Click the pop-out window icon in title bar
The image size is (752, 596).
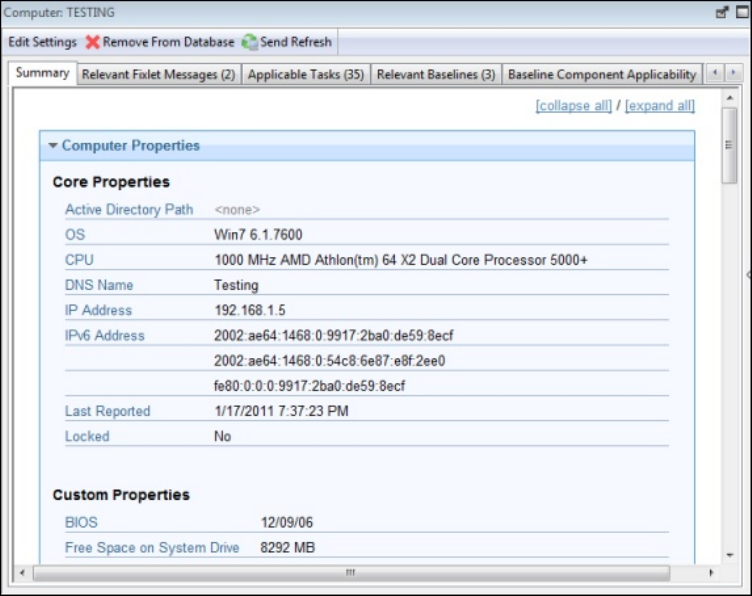(x=722, y=12)
